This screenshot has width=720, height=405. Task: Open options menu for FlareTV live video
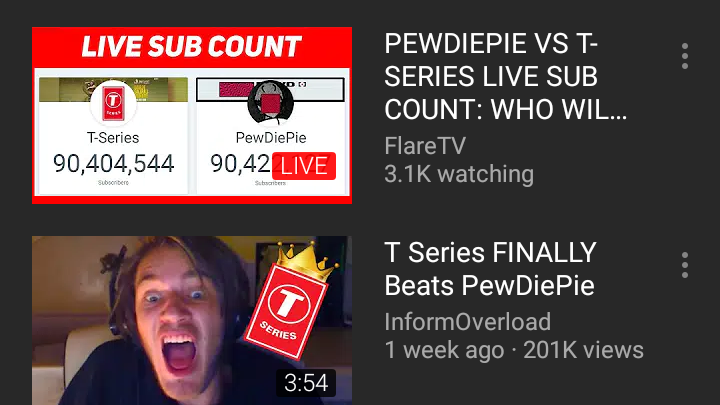tap(685, 56)
